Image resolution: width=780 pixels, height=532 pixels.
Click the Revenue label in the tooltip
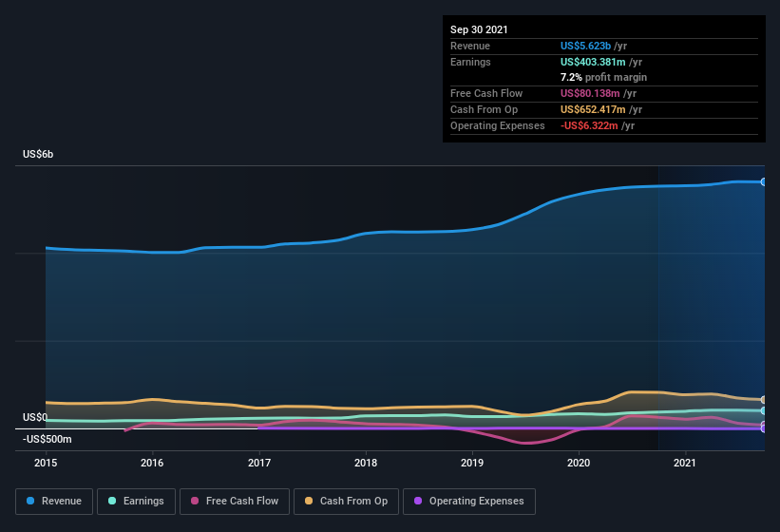(x=470, y=46)
